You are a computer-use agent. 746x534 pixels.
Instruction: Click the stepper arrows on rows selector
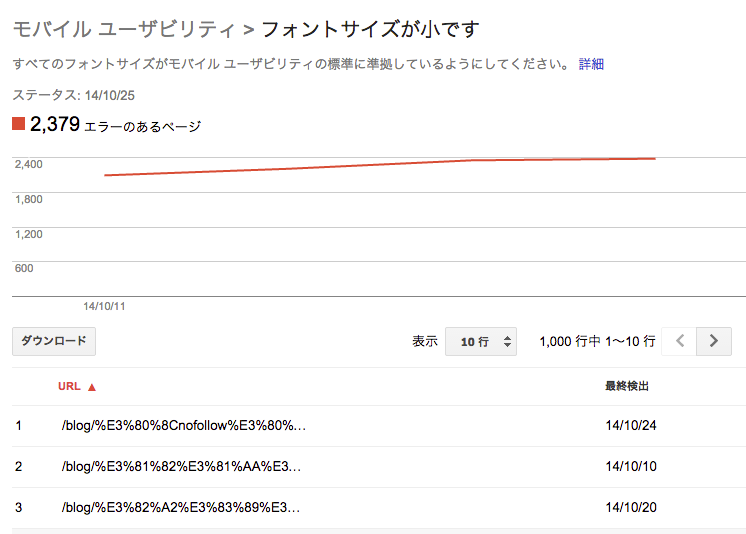click(x=507, y=341)
